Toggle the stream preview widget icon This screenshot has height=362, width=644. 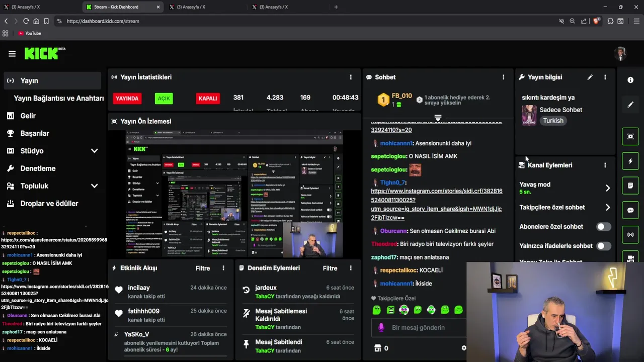(x=630, y=136)
